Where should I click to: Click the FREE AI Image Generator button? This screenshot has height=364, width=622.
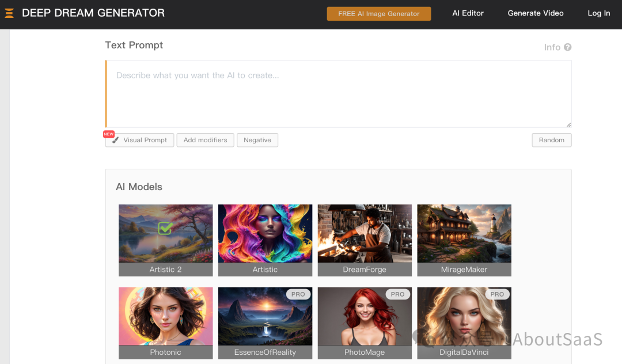pos(379,13)
